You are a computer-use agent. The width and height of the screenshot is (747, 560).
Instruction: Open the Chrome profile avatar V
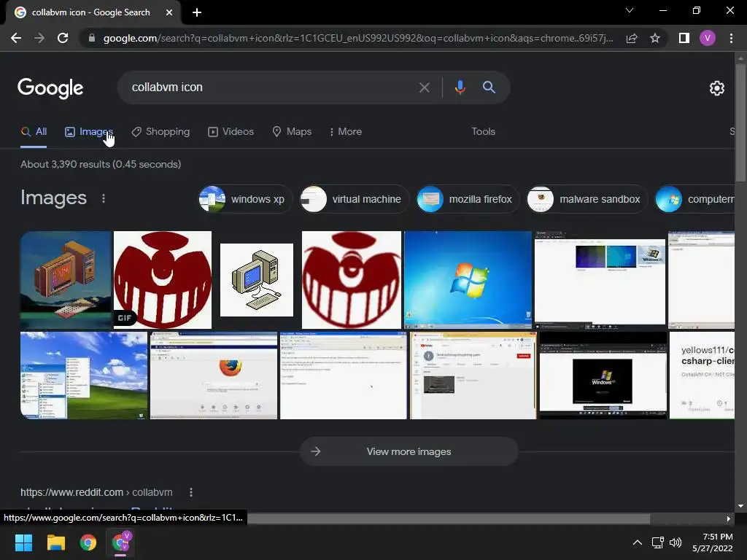[x=708, y=38]
